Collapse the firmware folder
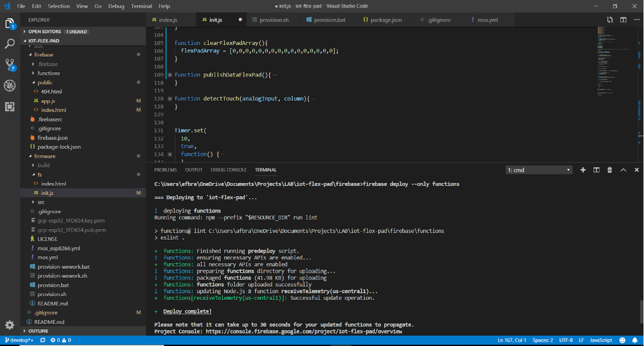The width and height of the screenshot is (644, 346). 45,156
